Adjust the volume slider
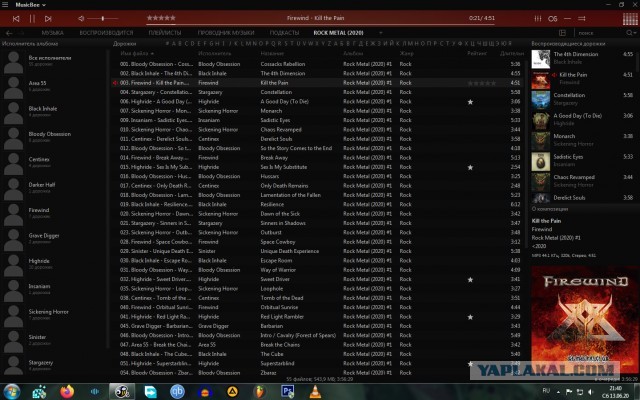Image resolution: width=640 pixels, height=400 pixels. [102, 18]
